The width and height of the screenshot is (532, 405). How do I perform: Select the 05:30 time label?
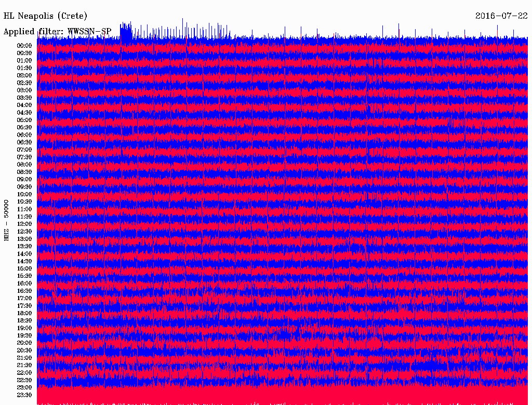pos(24,128)
